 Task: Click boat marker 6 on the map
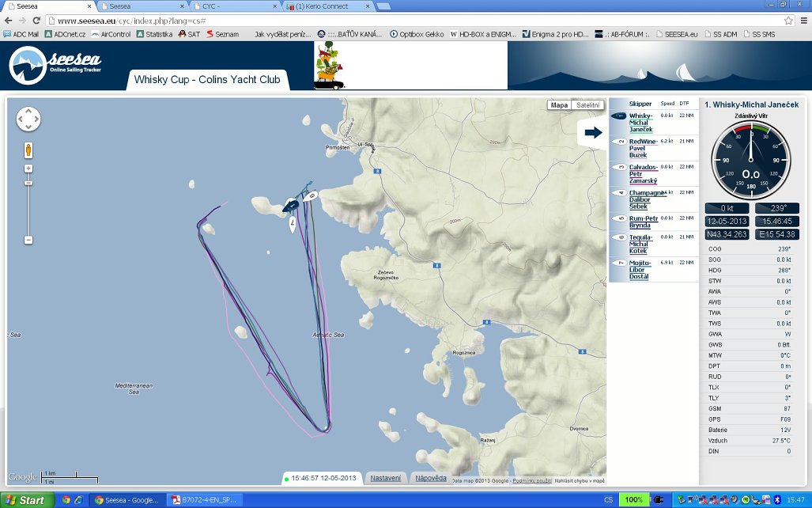coord(311,195)
